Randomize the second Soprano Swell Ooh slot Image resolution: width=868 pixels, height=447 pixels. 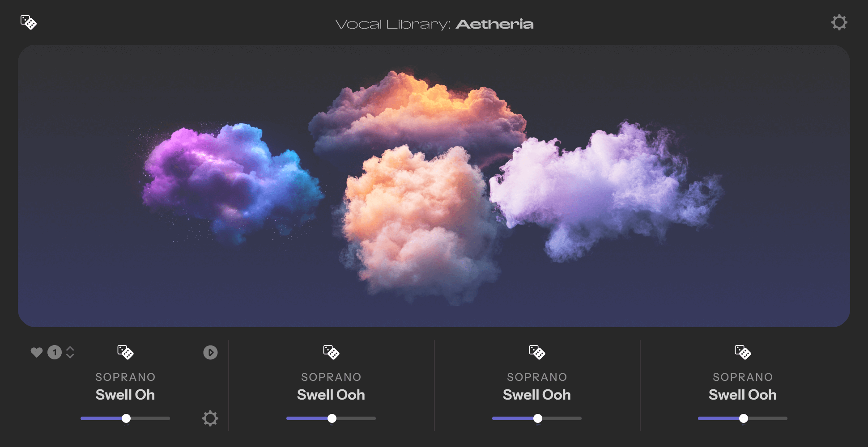(331, 352)
